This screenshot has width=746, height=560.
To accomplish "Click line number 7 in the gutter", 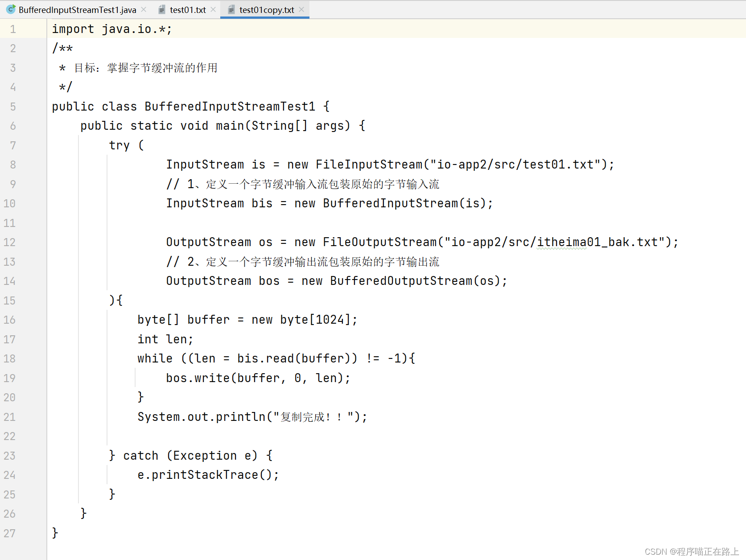I will tap(13, 146).
